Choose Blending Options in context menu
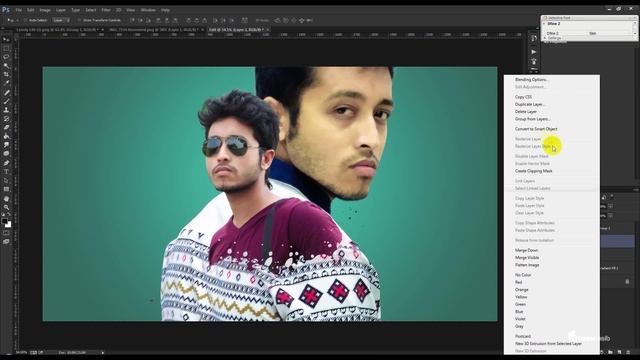Image resolution: width=640 pixels, height=360 pixels. [x=531, y=80]
